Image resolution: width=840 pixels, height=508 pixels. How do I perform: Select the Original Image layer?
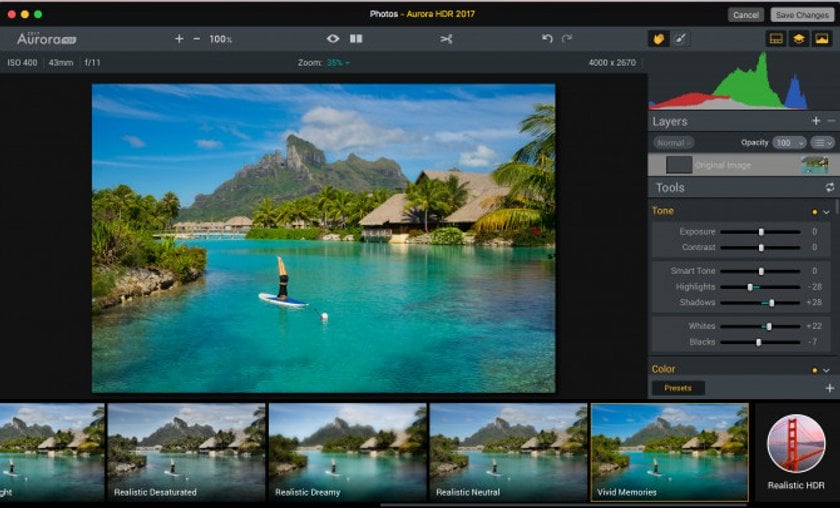[x=744, y=165]
